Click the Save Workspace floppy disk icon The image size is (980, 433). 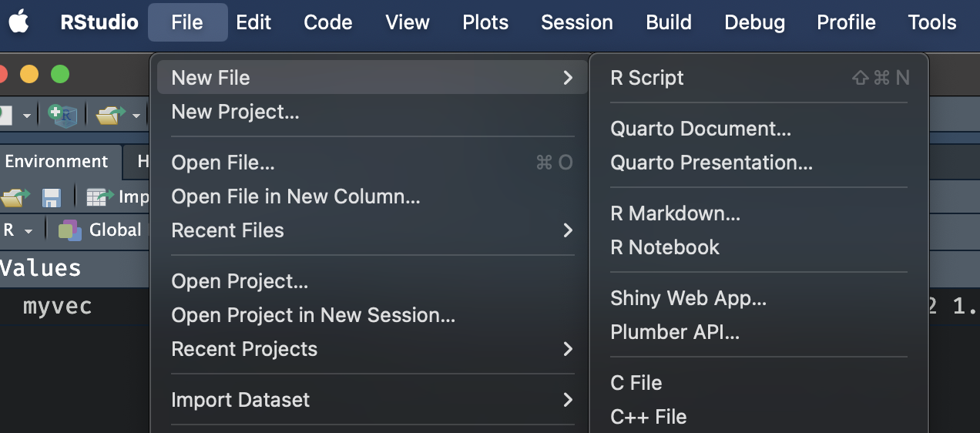(52, 197)
